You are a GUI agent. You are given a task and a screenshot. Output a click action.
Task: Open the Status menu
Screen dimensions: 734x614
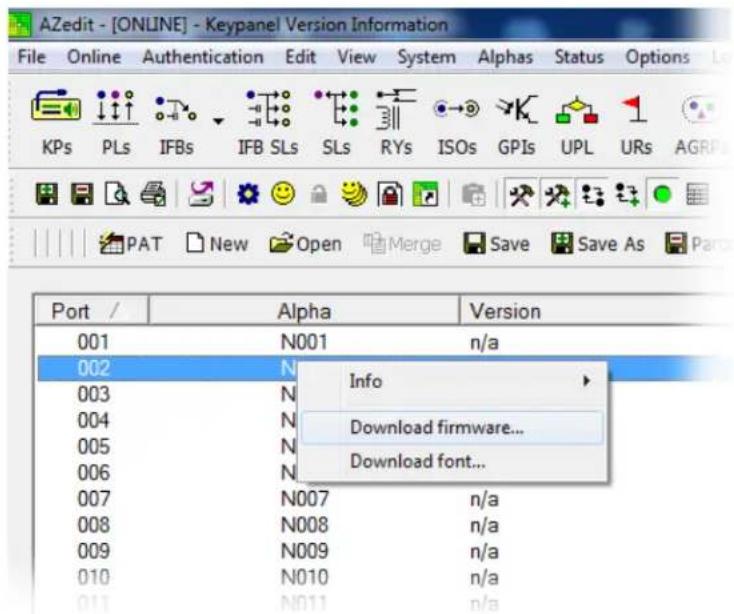pyautogui.click(x=579, y=57)
